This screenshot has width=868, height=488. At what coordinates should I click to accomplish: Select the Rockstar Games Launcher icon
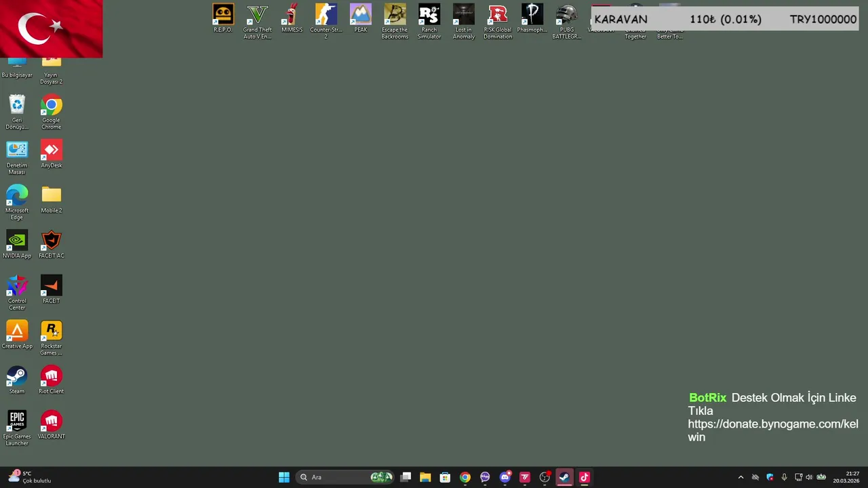51,339
